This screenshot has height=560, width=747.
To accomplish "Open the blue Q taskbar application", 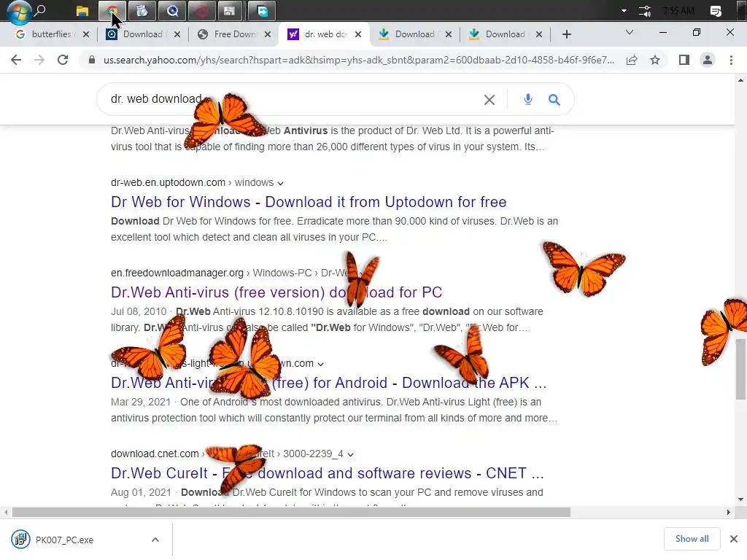I will [172, 10].
